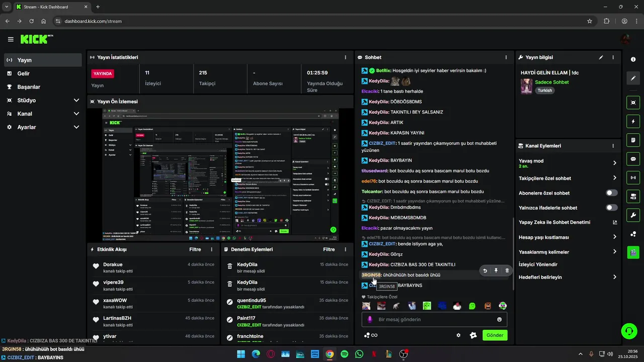Toggle the chat bubble panel icon in the right rail

tap(633, 159)
